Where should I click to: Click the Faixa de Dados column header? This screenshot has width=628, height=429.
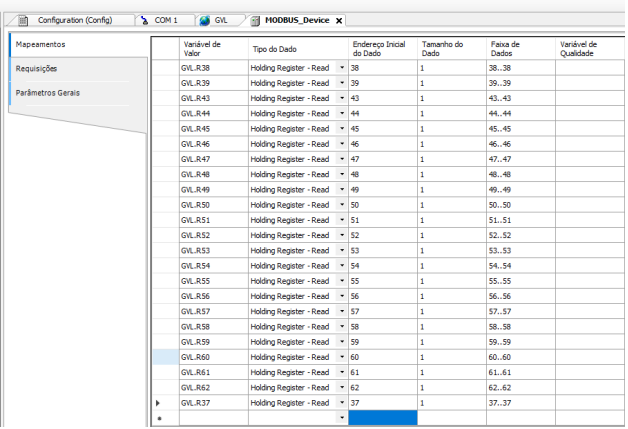point(520,49)
